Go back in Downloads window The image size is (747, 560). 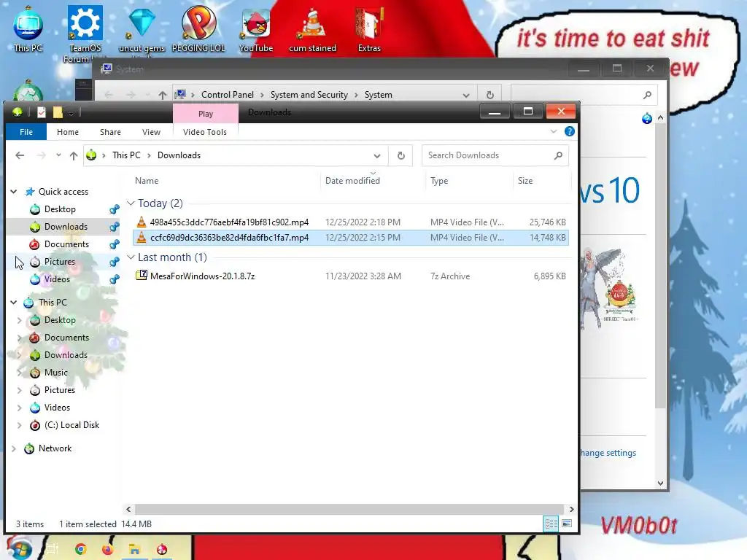[20, 155]
